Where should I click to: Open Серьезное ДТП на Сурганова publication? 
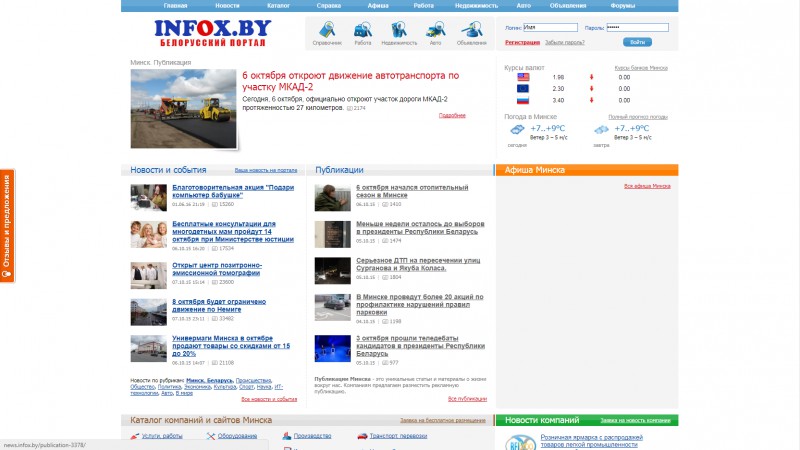pos(418,264)
